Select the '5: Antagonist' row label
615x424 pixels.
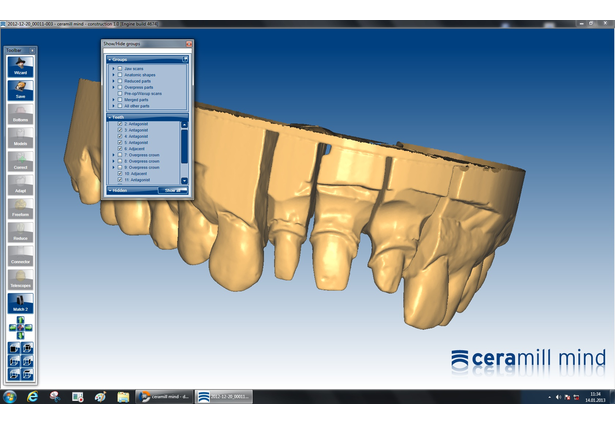[136, 142]
